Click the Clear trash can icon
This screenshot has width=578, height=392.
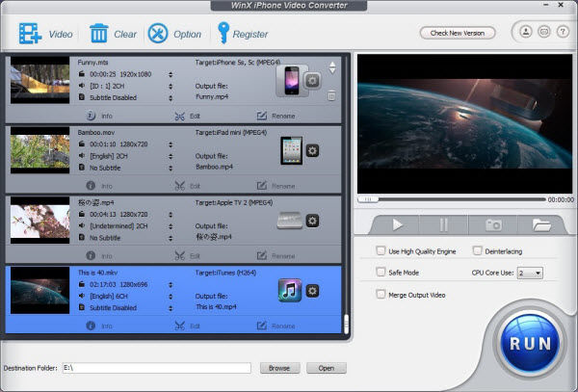click(99, 34)
